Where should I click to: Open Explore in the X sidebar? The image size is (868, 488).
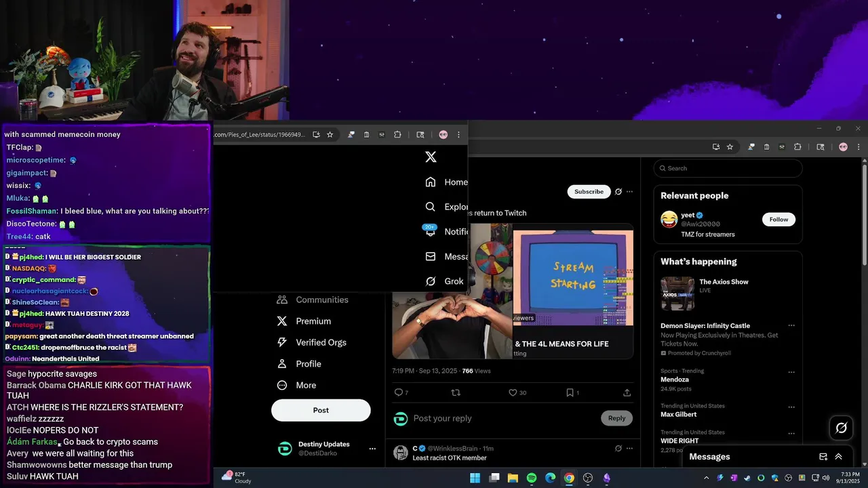(446, 207)
